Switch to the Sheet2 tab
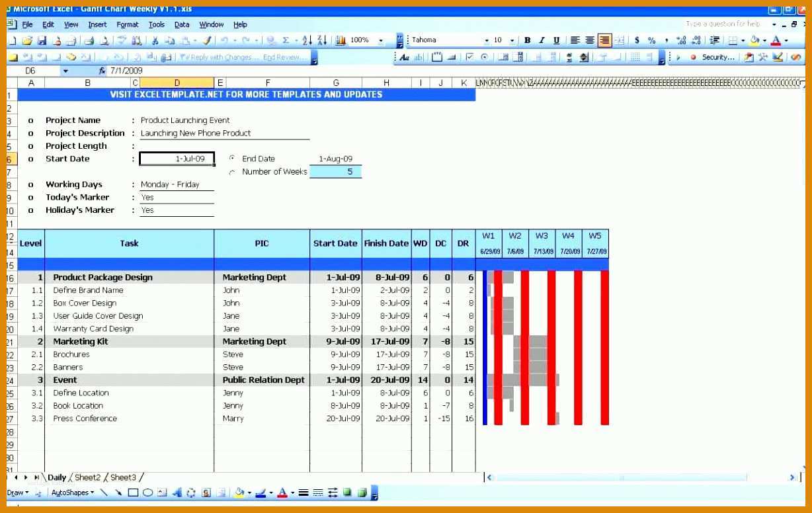Viewport: 812px width, 513px height. 88,477
